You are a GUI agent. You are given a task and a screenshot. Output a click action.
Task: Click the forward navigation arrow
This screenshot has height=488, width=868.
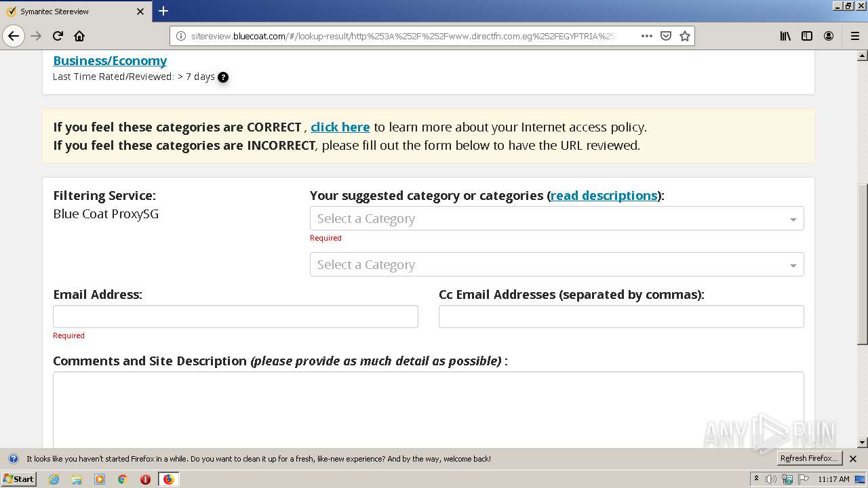point(36,36)
